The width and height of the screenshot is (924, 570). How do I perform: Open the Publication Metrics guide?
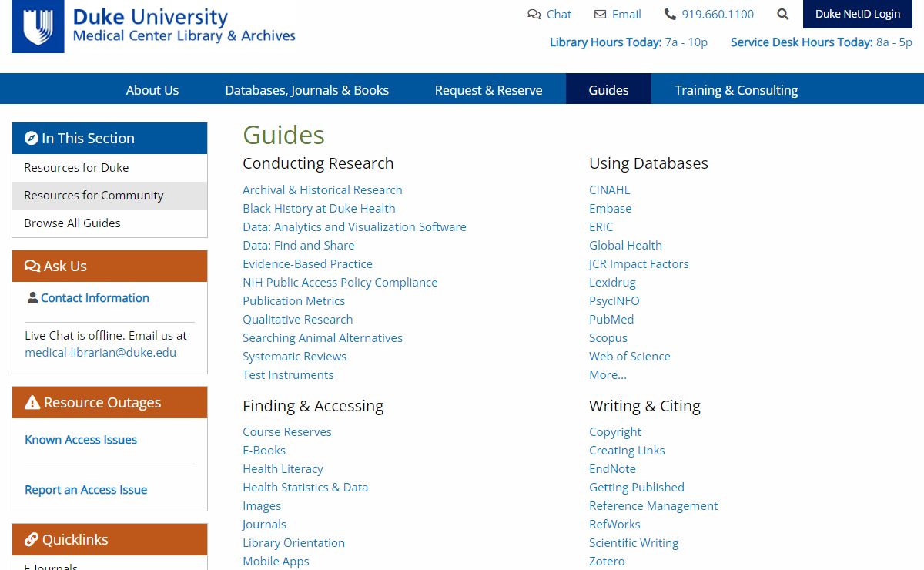point(293,300)
